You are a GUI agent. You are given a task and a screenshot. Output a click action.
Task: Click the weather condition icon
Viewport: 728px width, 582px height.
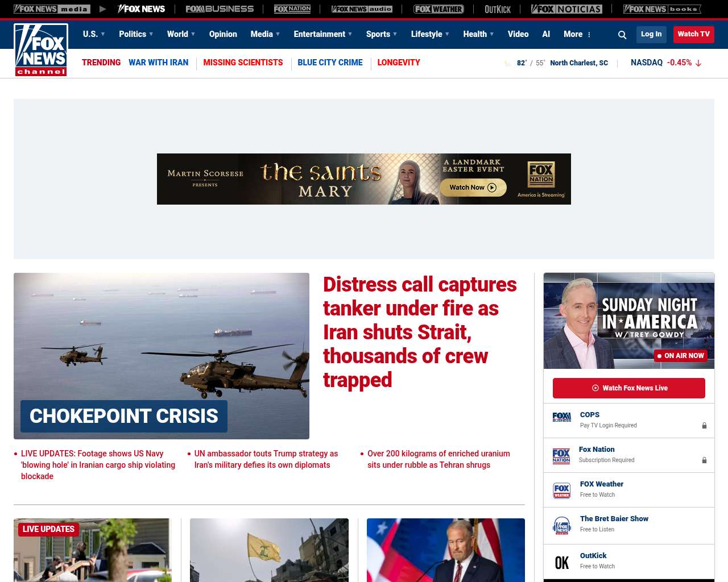[507, 63]
